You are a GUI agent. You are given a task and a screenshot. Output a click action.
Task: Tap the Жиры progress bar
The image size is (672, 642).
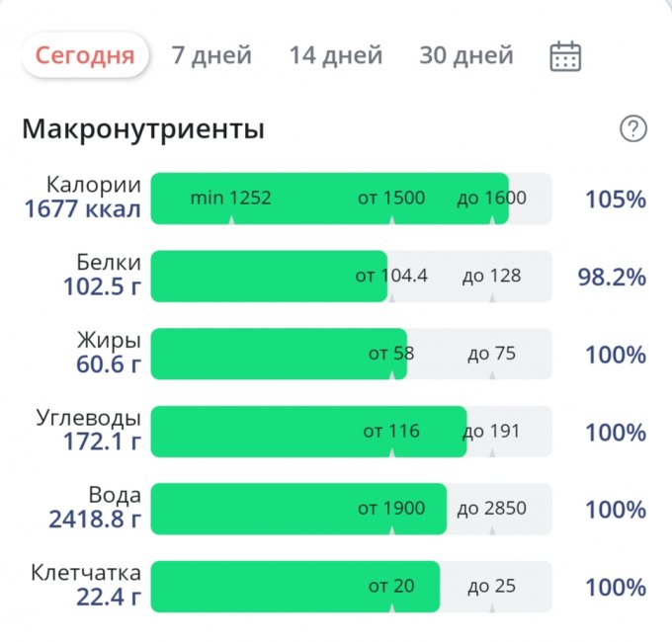351,354
